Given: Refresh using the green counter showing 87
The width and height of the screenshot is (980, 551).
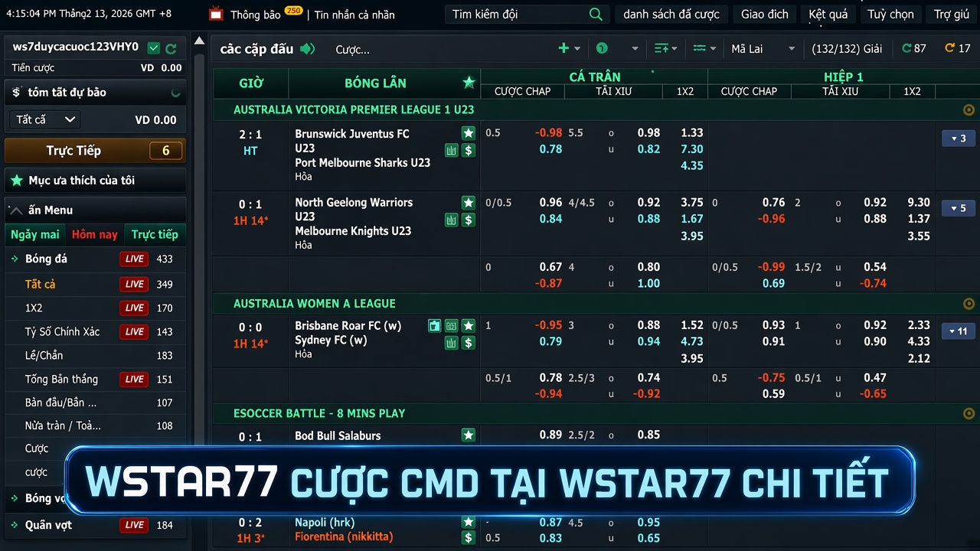Looking at the screenshot, I should [914, 48].
